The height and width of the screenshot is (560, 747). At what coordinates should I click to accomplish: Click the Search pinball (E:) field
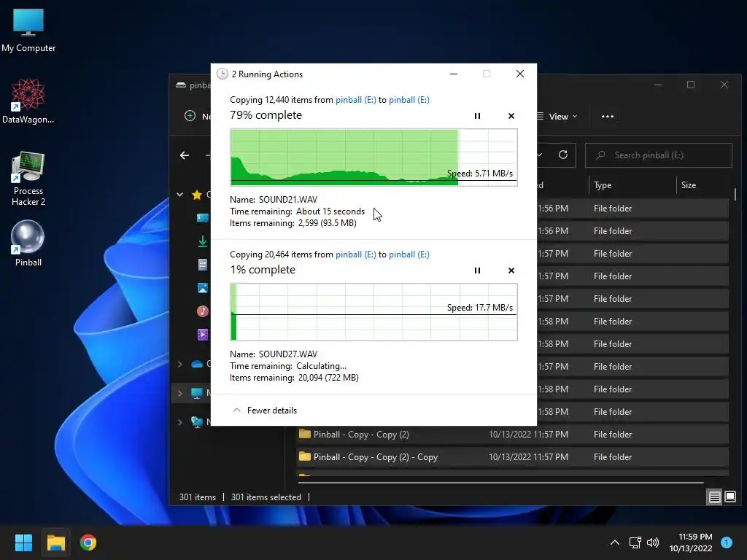point(659,155)
